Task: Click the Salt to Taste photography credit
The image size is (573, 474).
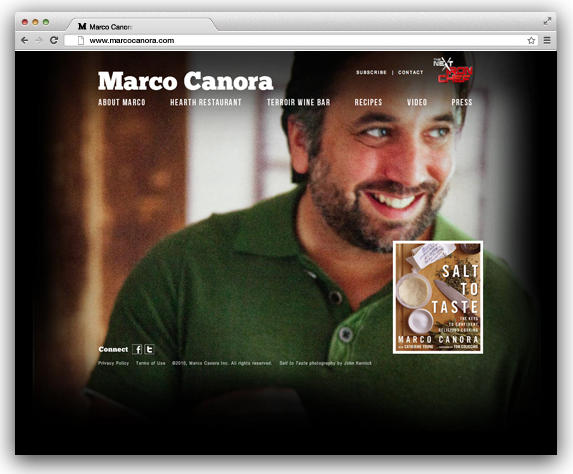Action: click(326, 363)
